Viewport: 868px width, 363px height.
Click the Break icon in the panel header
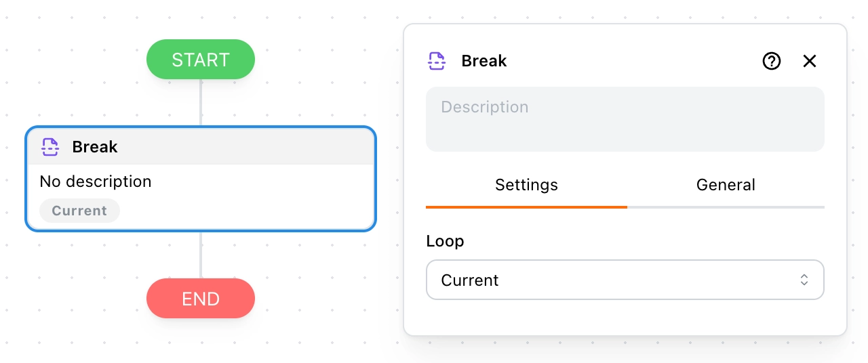point(437,61)
